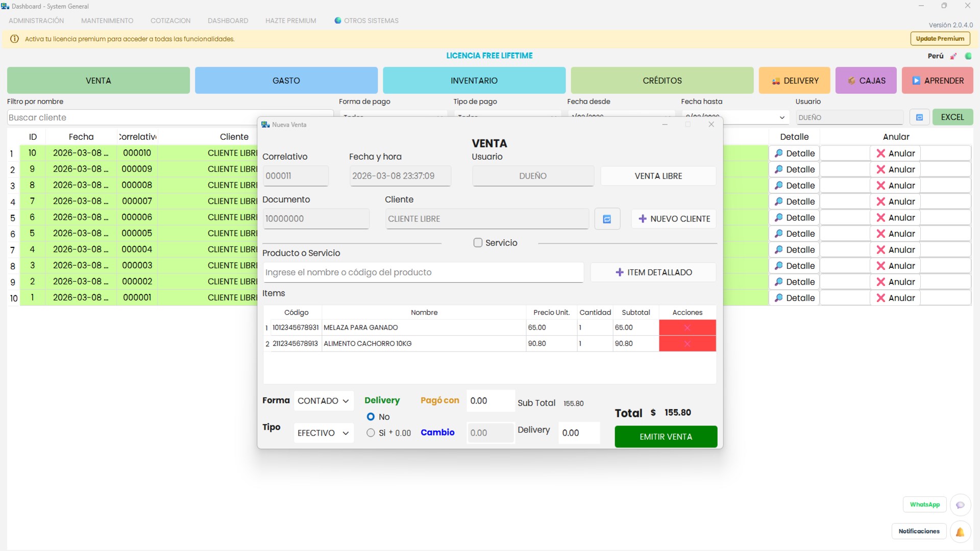Click the Pagó con amount field
The image size is (980, 551).
[490, 401]
